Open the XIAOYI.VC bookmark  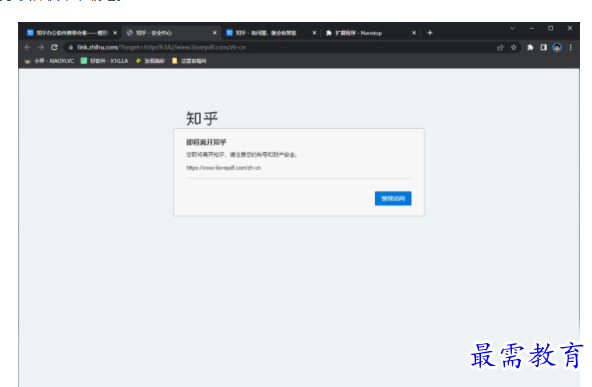(x=49, y=61)
